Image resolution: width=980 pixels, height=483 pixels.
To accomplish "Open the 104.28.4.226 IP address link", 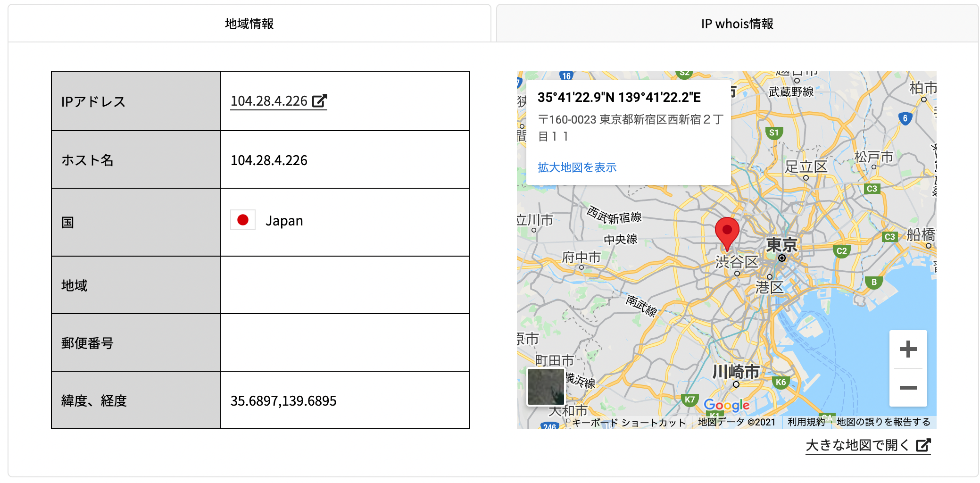I will pyautogui.click(x=269, y=101).
